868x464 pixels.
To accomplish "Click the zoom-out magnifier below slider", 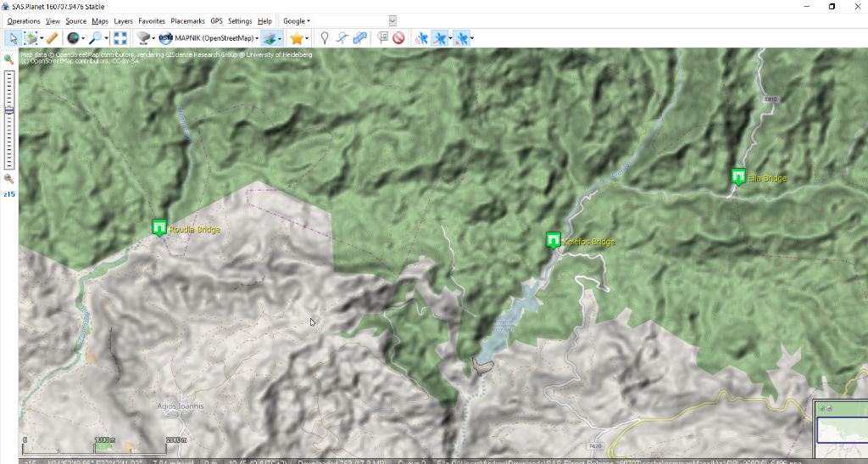I will tap(8, 178).
